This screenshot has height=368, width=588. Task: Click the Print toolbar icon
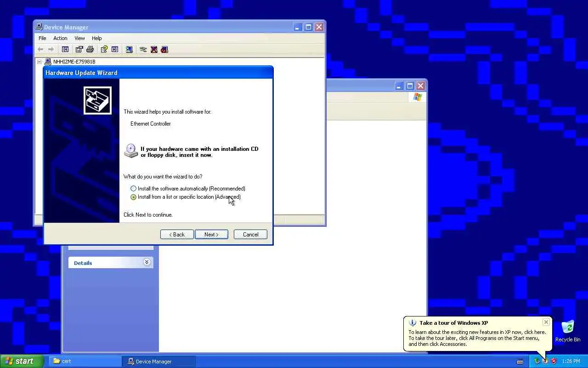90,49
